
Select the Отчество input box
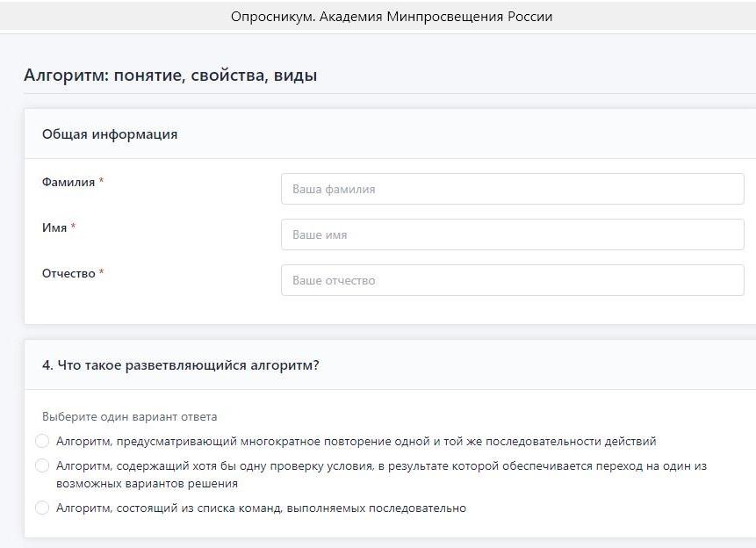(x=512, y=280)
